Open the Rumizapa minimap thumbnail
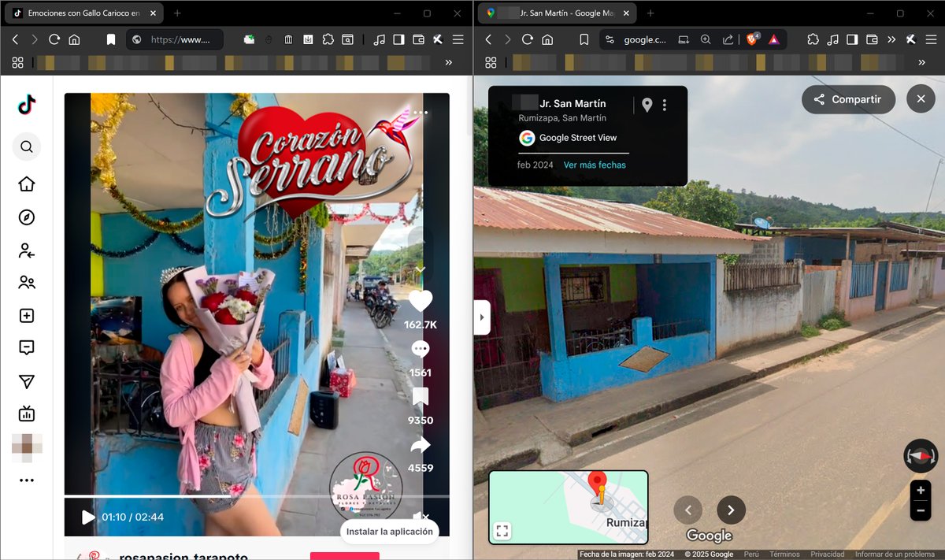The width and height of the screenshot is (945, 560). click(569, 507)
